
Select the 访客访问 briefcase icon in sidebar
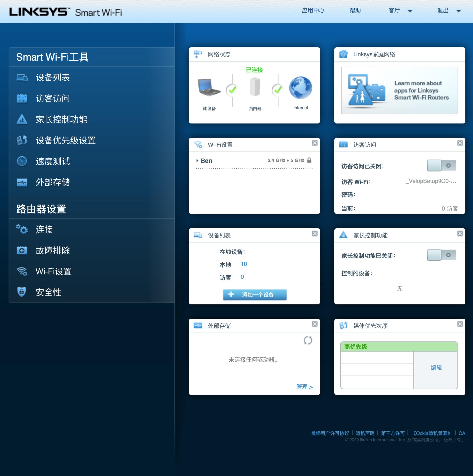click(22, 98)
